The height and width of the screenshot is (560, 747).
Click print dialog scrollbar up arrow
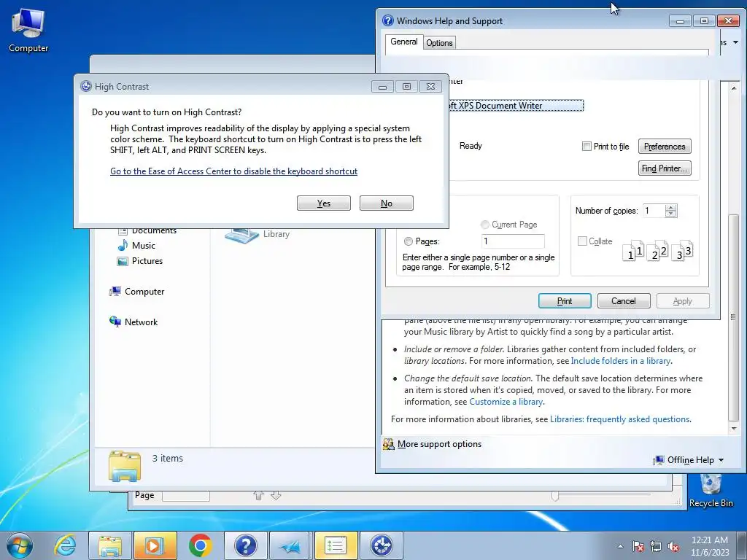point(734,88)
